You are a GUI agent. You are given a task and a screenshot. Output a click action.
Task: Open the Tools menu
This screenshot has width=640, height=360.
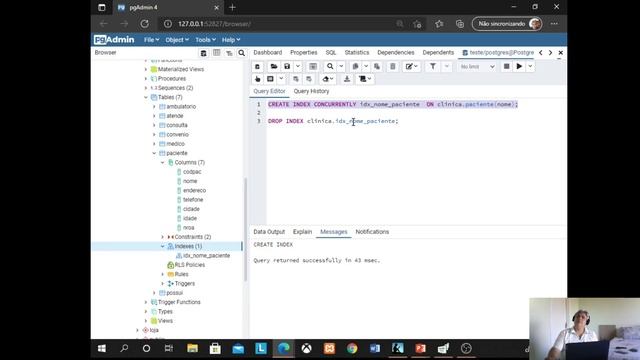[x=205, y=40]
